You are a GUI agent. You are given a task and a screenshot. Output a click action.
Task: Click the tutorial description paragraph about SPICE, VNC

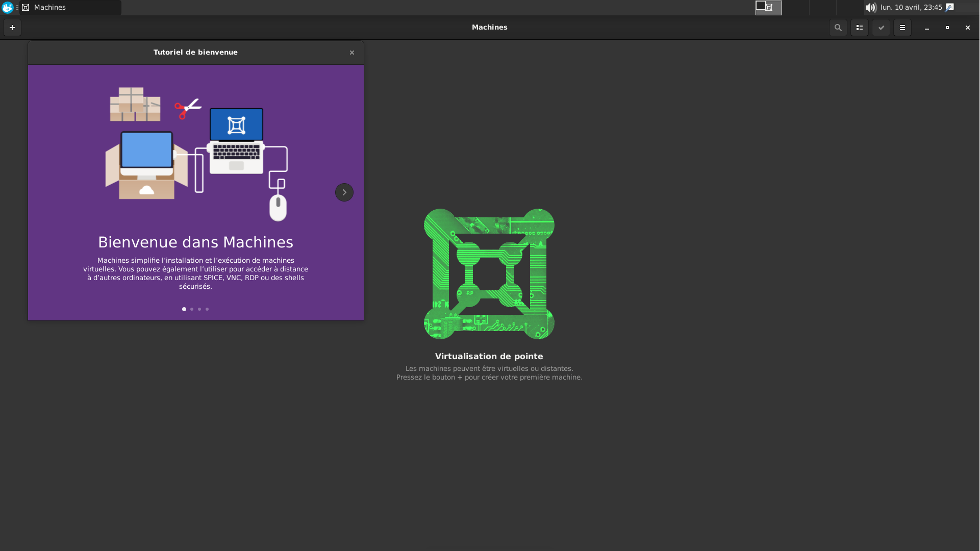pos(195,273)
